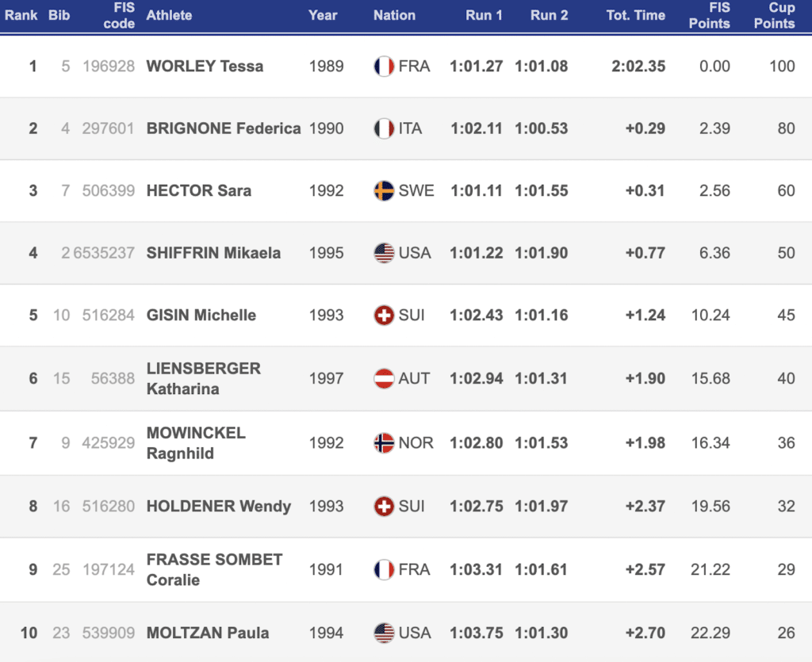Click the French flag in Coralie Frasse Sombet's row
Screen dimensions: 812x662
[x=384, y=570]
